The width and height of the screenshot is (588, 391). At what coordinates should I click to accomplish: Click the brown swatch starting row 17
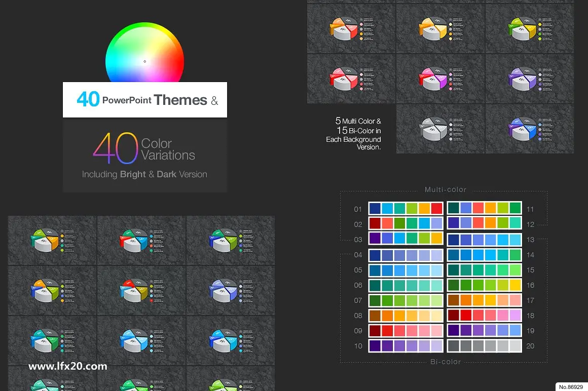click(453, 301)
